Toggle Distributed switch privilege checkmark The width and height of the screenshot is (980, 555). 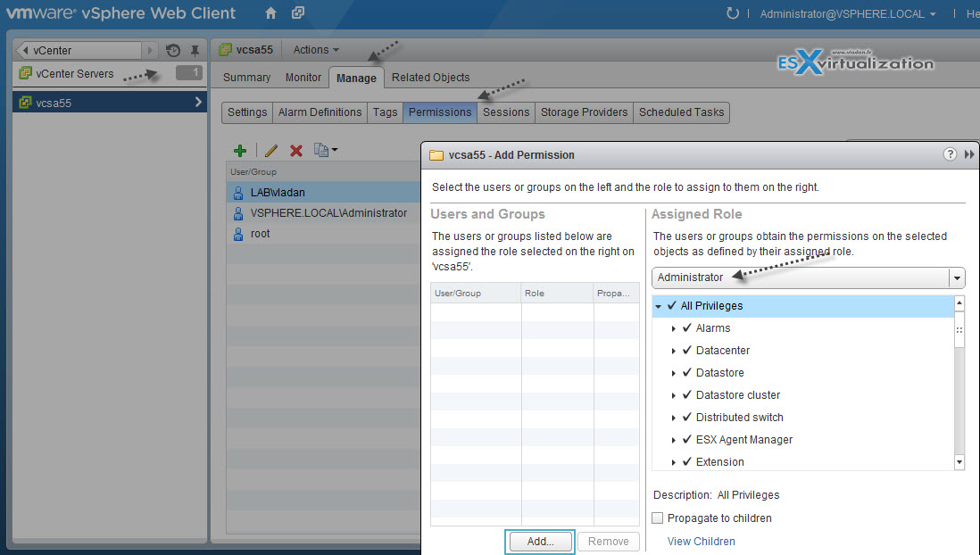(x=687, y=418)
